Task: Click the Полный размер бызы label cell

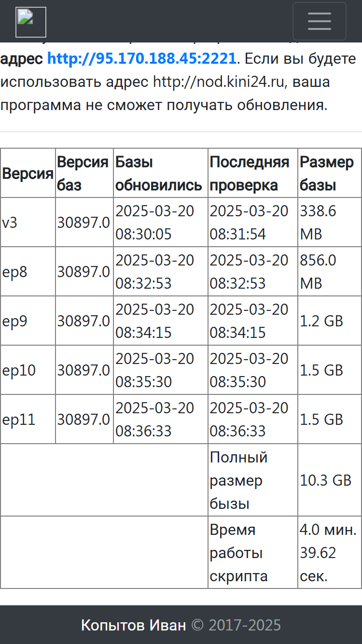Action: click(x=253, y=480)
